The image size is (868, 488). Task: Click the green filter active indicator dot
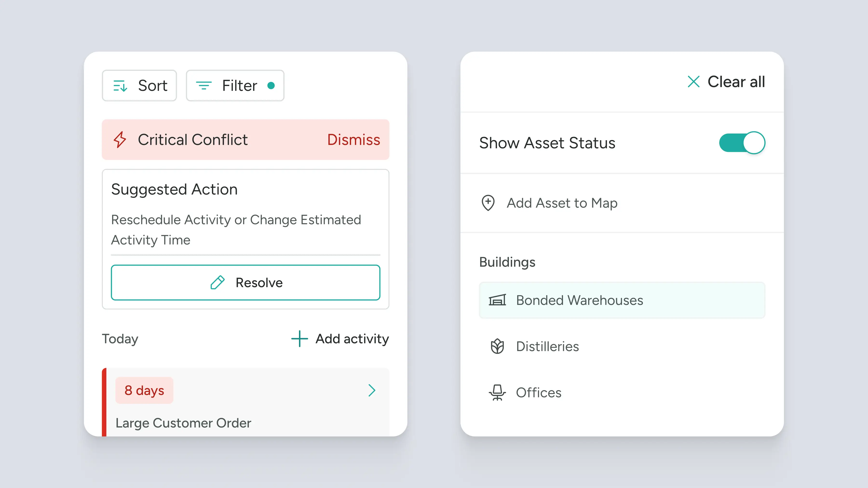coord(271,86)
